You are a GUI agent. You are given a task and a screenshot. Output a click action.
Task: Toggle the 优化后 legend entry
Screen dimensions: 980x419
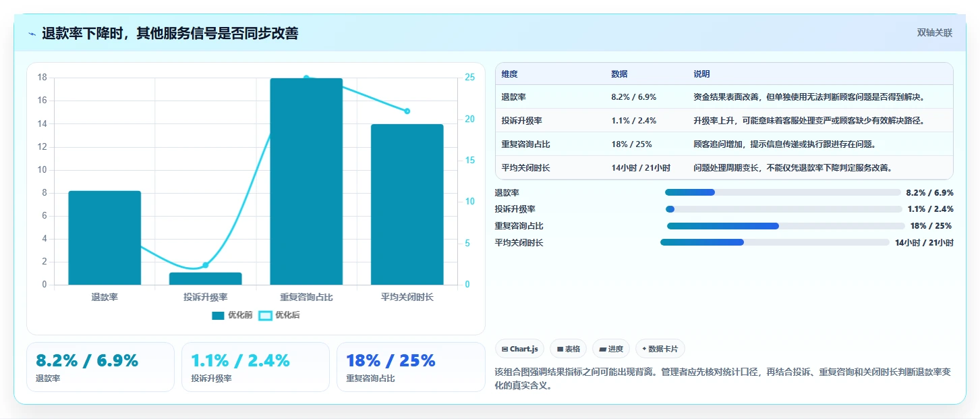[279, 315]
